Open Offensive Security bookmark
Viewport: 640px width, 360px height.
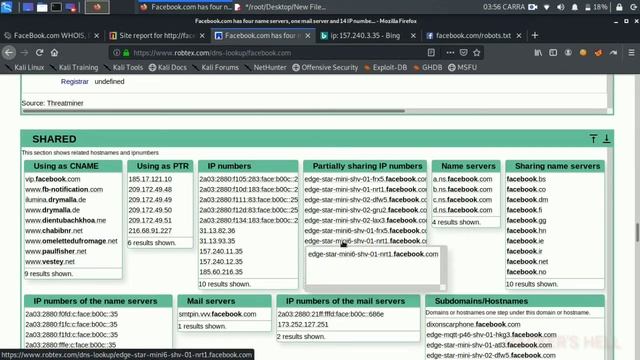click(325, 67)
